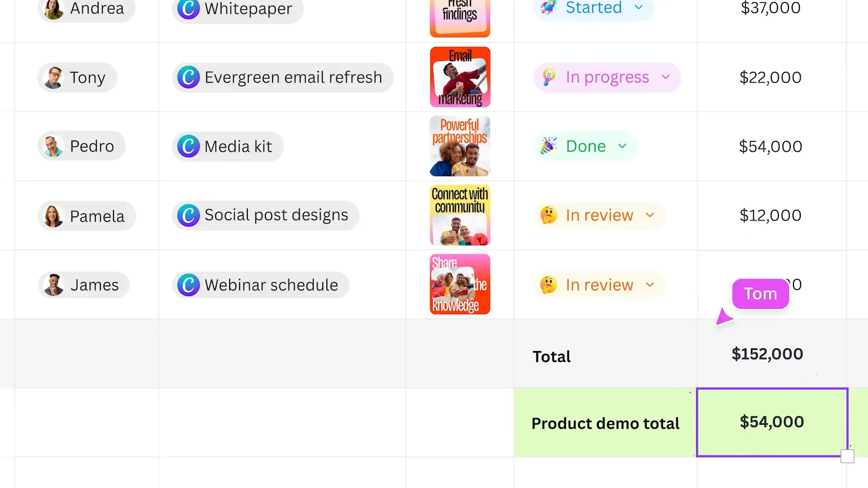Click the Canva logo beside Webinar schedule
Viewport: 868px width, 488px height.
pos(189,285)
